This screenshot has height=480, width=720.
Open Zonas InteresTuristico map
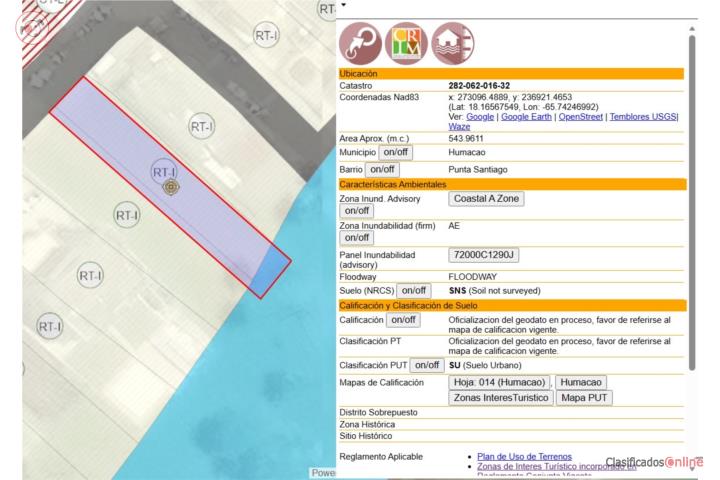(x=501, y=398)
